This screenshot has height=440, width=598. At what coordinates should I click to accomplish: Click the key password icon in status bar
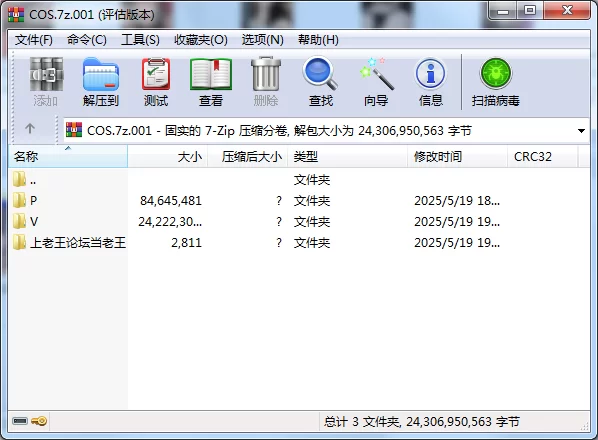[39, 421]
